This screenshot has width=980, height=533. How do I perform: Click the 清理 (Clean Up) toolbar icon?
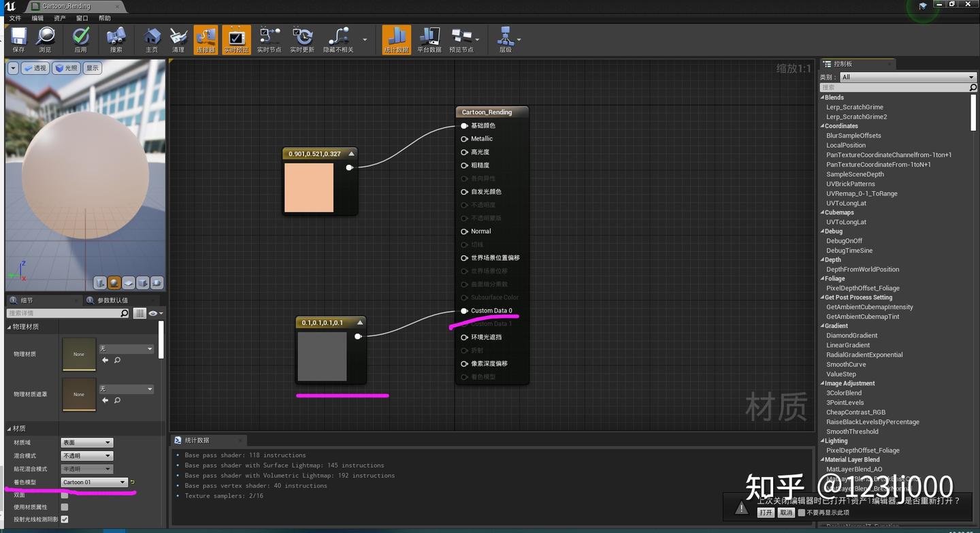pos(178,39)
